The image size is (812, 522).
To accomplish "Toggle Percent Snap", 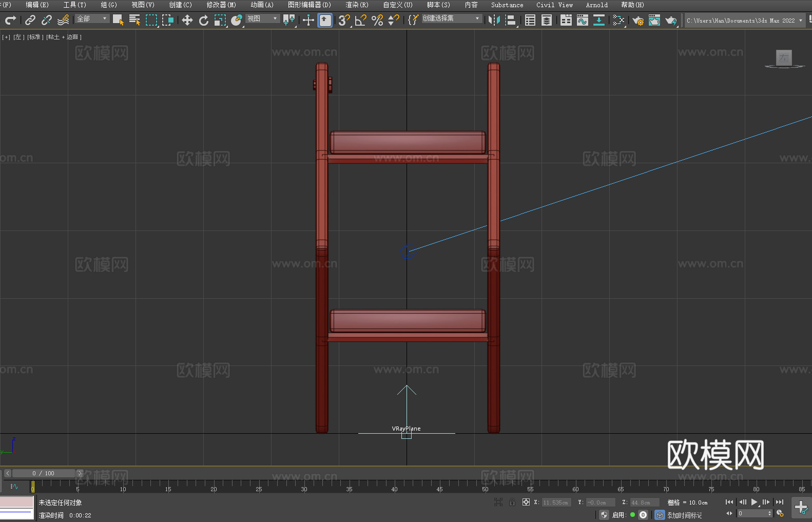I will (377, 20).
